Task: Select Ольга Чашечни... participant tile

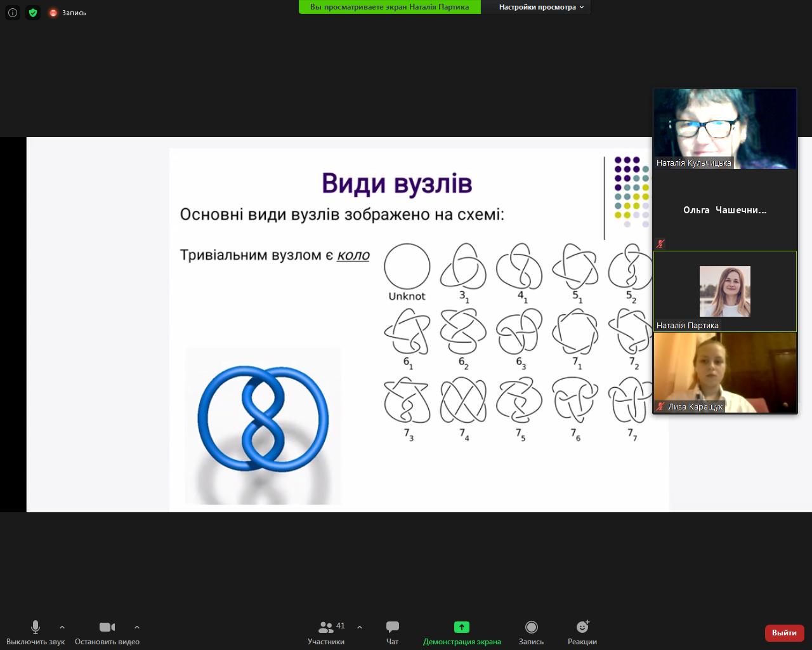Action: pos(725,210)
